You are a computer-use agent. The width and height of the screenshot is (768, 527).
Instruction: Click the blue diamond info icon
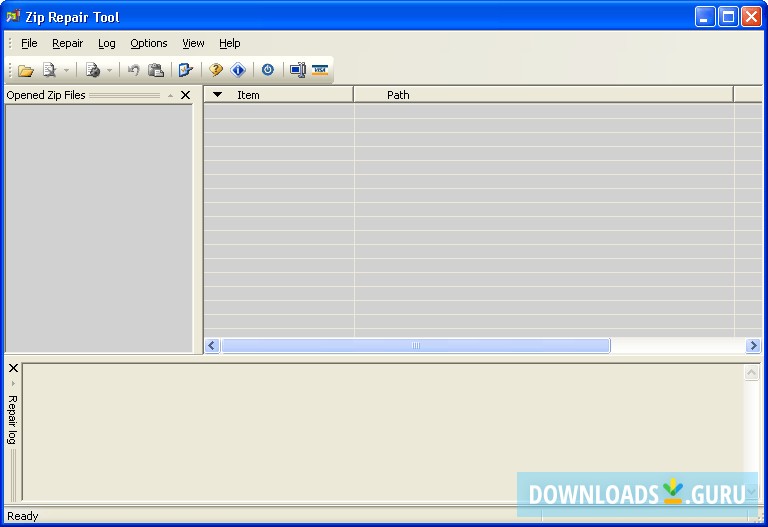coord(238,70)
